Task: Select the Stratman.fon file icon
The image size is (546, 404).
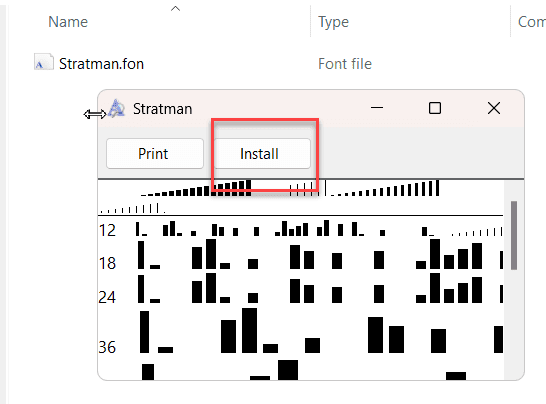Action: click(x=44, y=63)
